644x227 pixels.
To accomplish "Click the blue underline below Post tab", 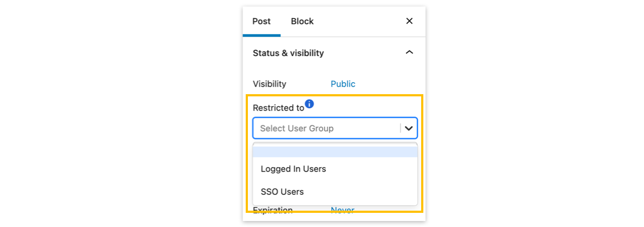I will (x=262, y=35).
